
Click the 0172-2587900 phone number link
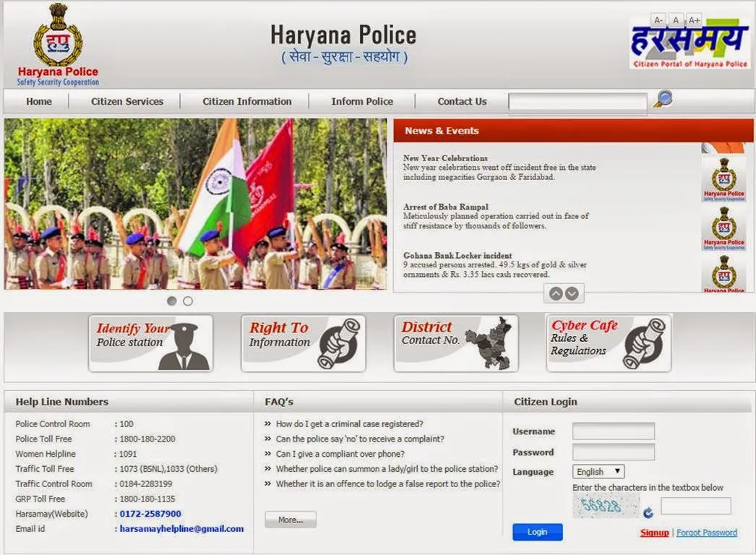150,514
